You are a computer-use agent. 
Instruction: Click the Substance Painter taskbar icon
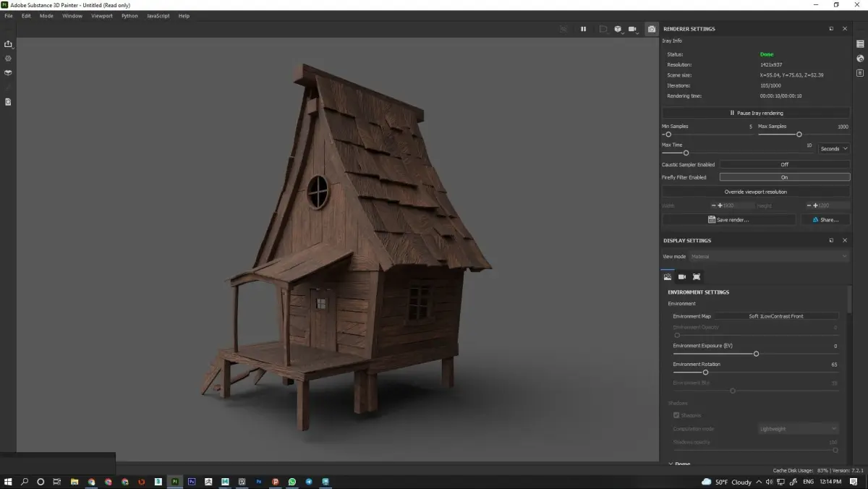coord(175,482)
